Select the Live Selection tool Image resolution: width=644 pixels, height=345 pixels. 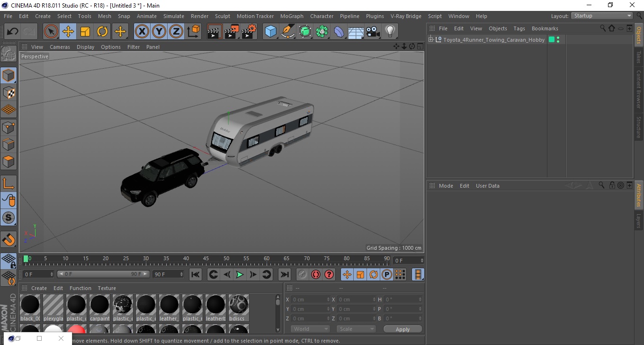51,32
